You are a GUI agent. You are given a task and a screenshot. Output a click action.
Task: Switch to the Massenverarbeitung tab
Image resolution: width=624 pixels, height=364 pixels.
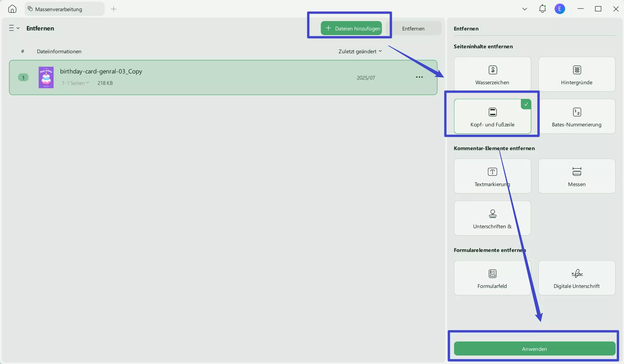(59, 9)
